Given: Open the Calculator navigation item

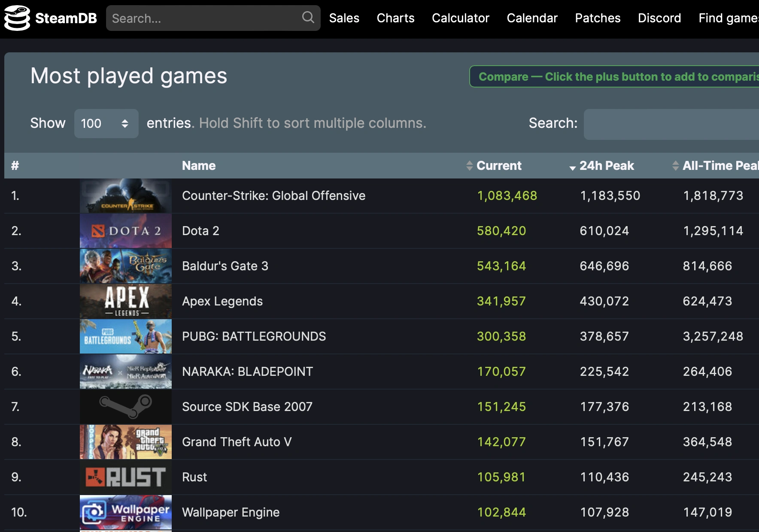Looking at the screenshot, I should coord(461,18).
